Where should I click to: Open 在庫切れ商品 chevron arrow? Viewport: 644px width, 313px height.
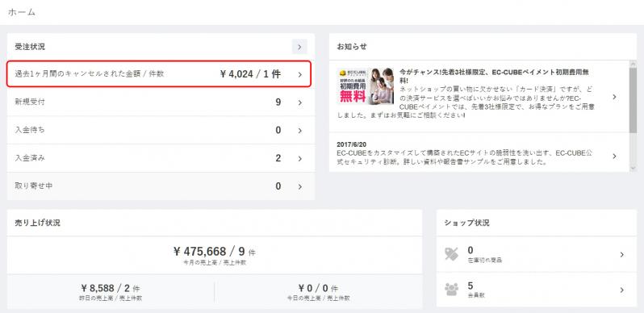(x=622, y=255)
